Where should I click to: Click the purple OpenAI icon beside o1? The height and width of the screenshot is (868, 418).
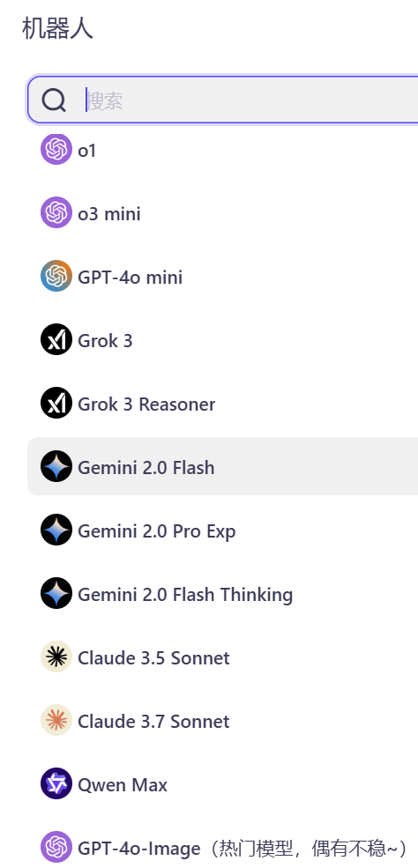coord(56,150)
